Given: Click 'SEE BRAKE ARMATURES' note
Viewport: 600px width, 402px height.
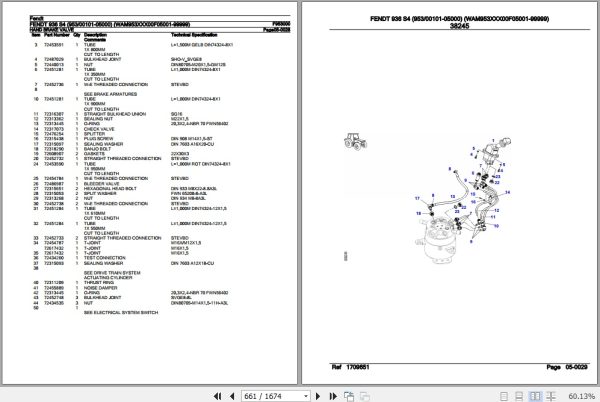Looking at the screenshot, I should (x=110, y=94).
